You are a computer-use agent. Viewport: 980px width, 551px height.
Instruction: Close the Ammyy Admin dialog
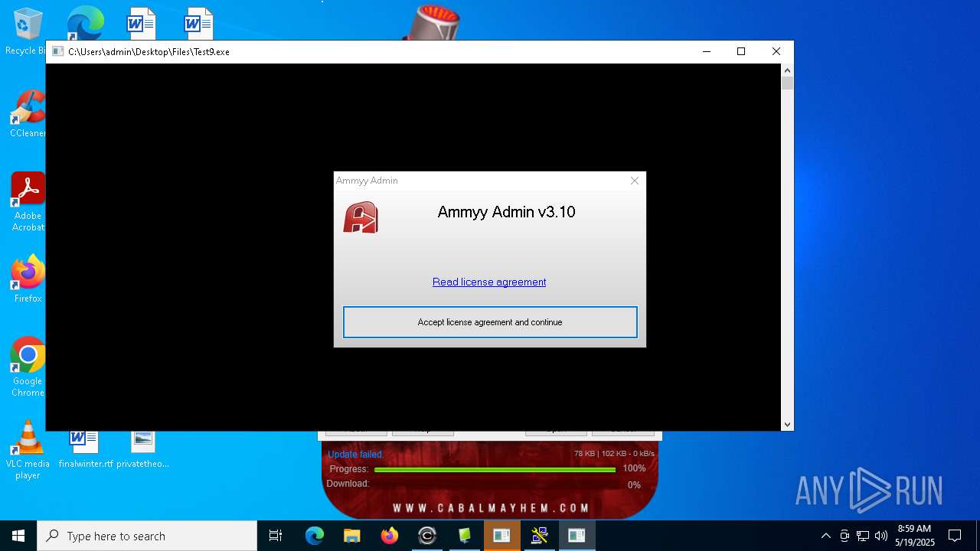tap(634, 181)
